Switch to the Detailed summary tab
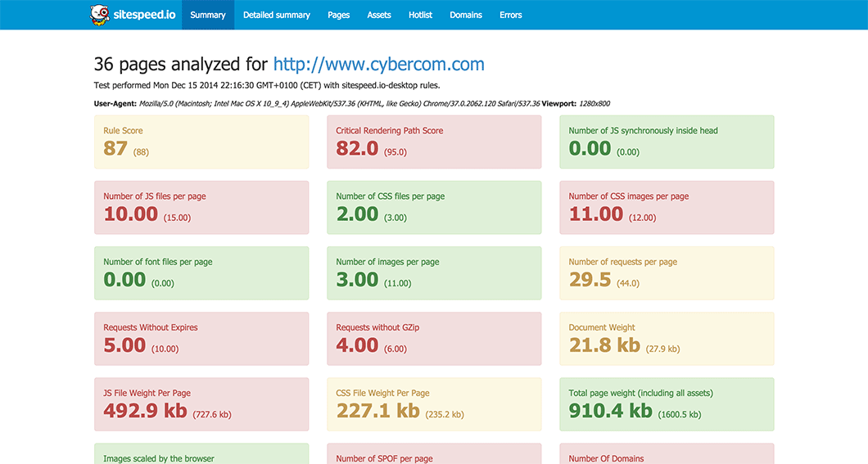The image size is (868, 464). pyautogui.click(x=276, y=15)
